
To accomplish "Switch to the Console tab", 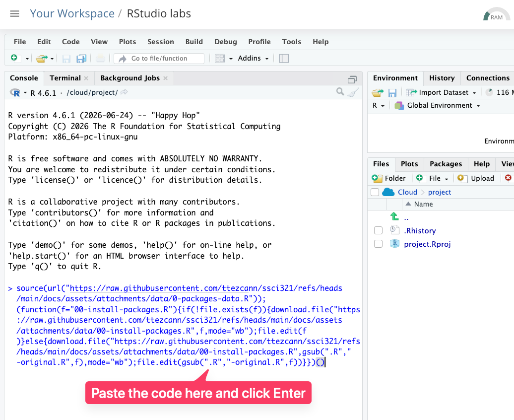I will tap(24, 78).
